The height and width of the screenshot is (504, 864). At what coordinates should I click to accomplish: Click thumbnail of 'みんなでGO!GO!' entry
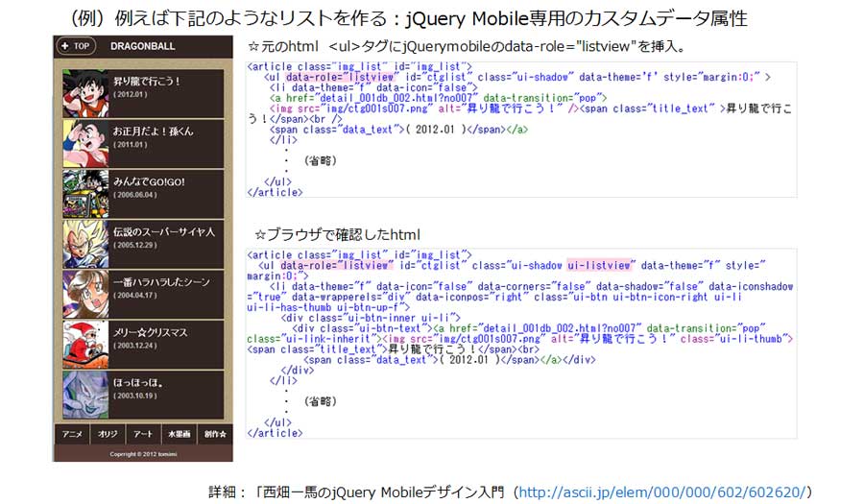85,194
